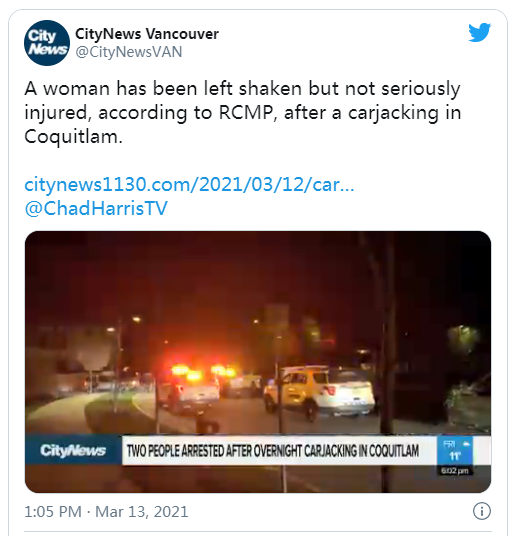Screen dimensions: 512x536
Task: Click the tweet text about the carjacking
Action: [242, 112]
